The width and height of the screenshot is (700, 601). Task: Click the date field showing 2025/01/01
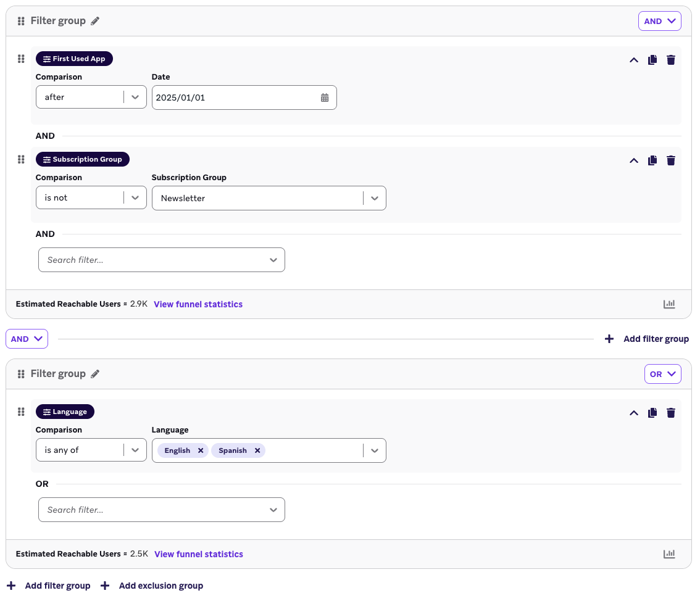coord(244,97)
